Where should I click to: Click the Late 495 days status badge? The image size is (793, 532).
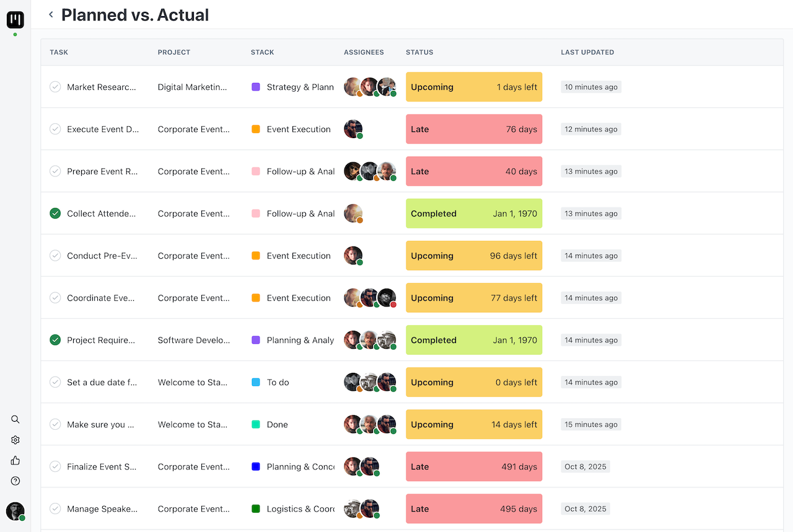pos(474,509)
